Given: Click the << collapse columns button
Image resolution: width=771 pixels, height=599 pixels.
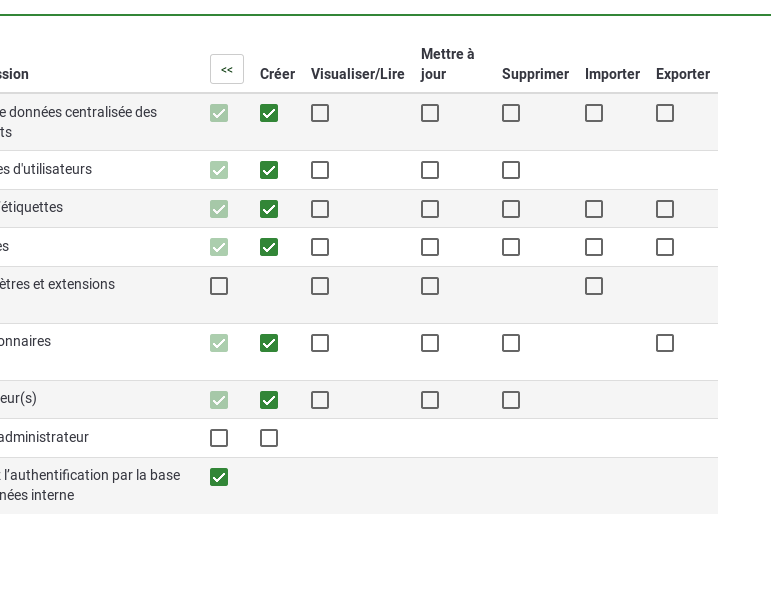Looking at the screenshot, I should click(x=227, y=69).
